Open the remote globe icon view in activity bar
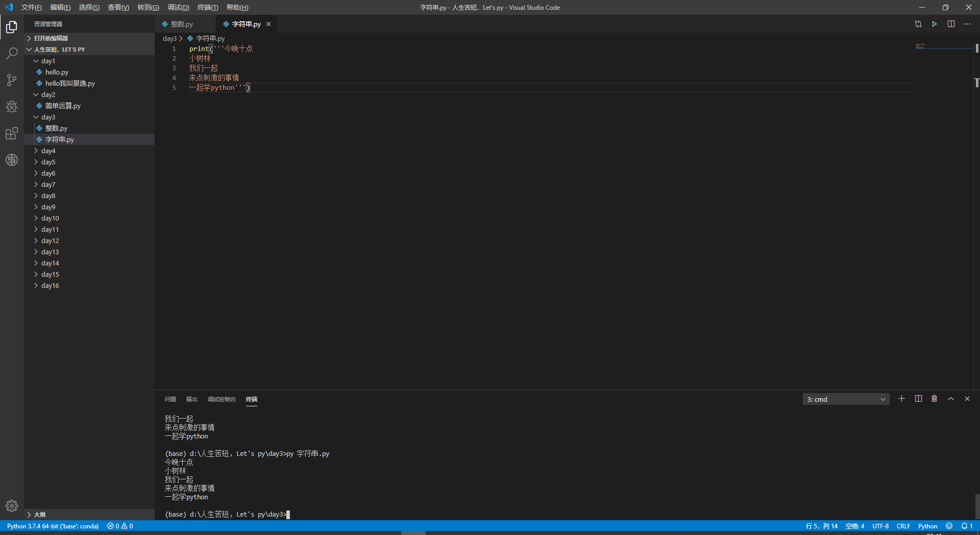The width and height of the screenshot is (980, 535). pos(12,160)
